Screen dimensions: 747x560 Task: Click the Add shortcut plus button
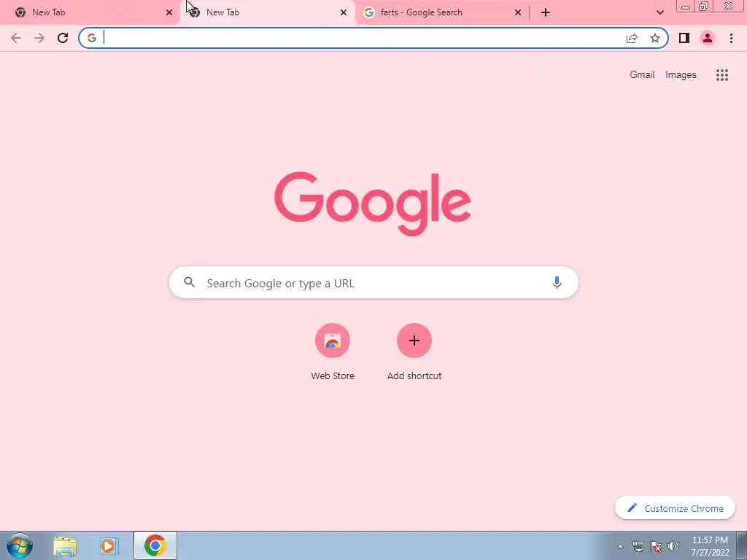tap(414, 341)
